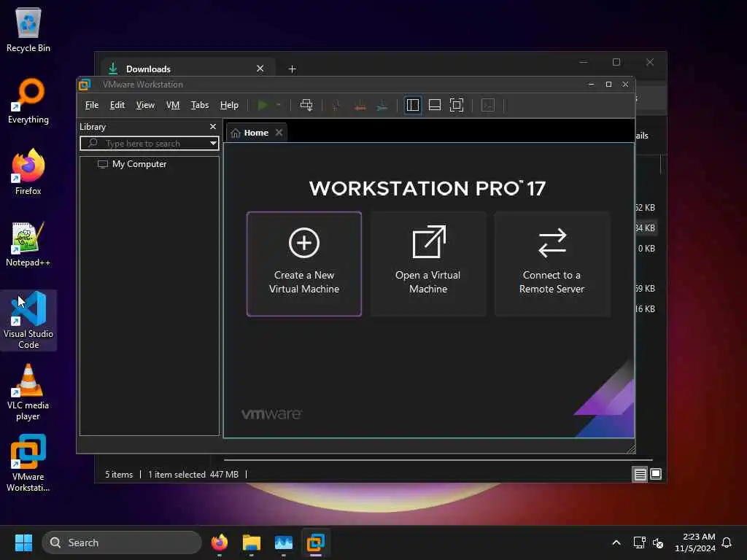This screenshot has height=560, width=747.
Task: Toggle the thumbnail bar view icon
Action: (x=435, y=105)
